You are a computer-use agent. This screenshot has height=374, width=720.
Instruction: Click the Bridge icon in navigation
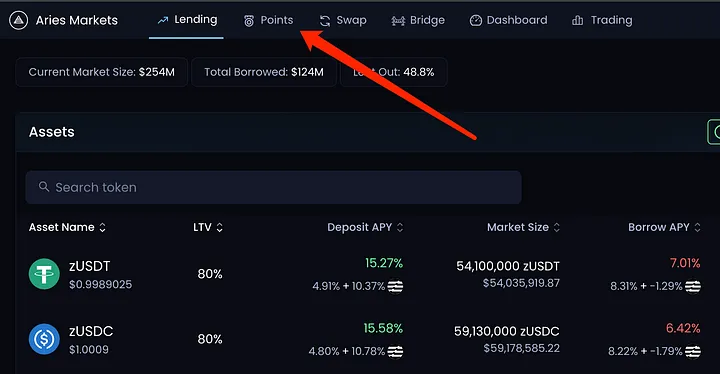398,21
